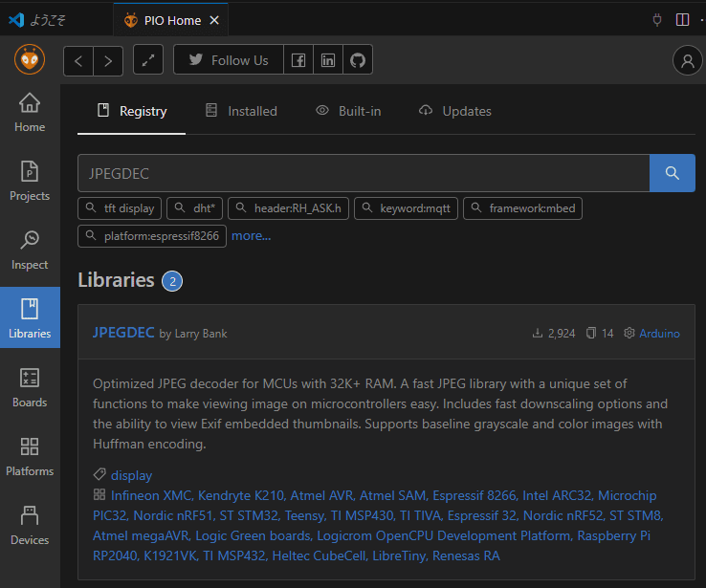Click the Arduino framework link
Image resolution: width=706 pixels, height=588 pixels.
[x=659, y=334]
